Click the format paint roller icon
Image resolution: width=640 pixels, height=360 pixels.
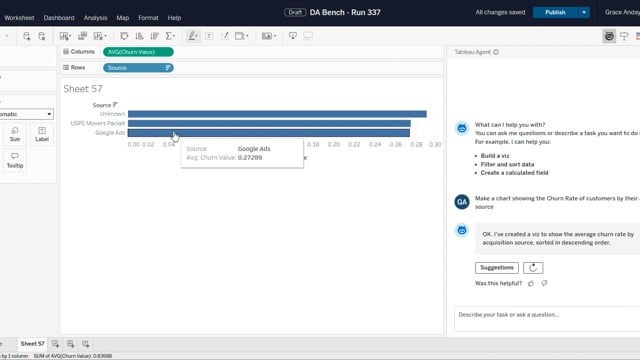[x=624, y=36]
